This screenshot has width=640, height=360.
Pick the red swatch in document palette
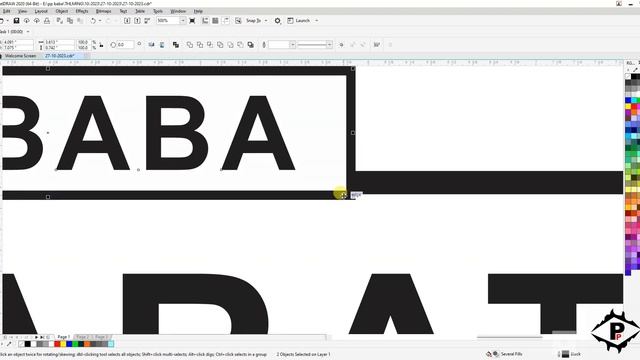pos(57,344)
